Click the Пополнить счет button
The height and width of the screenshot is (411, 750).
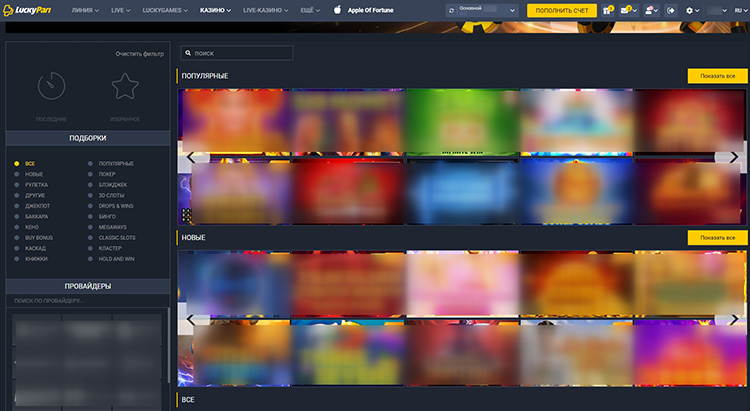pos(561,10)
